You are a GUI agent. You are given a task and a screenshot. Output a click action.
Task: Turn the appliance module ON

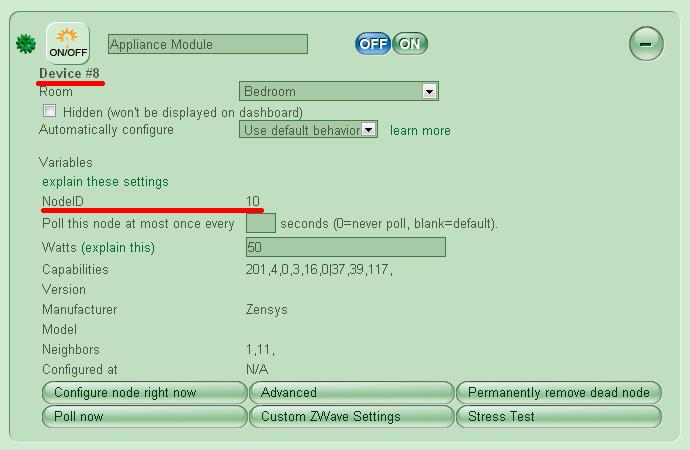pos(409,44)
